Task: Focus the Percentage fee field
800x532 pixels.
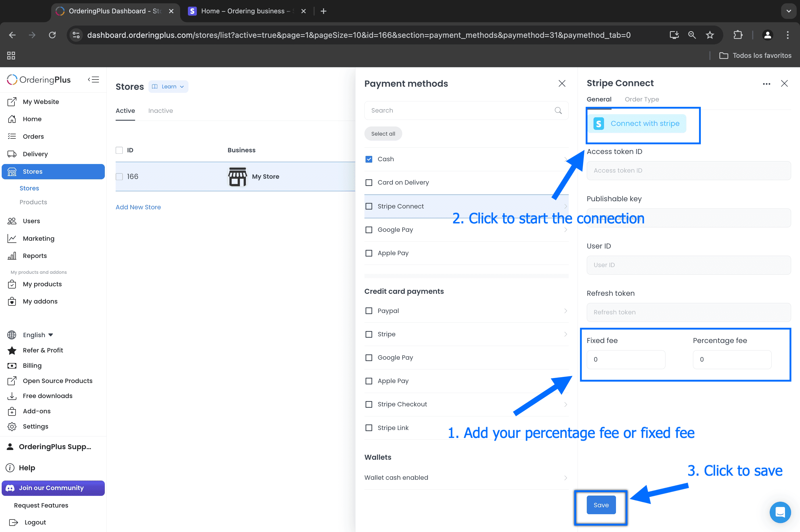Action: (x=732, y=359)
